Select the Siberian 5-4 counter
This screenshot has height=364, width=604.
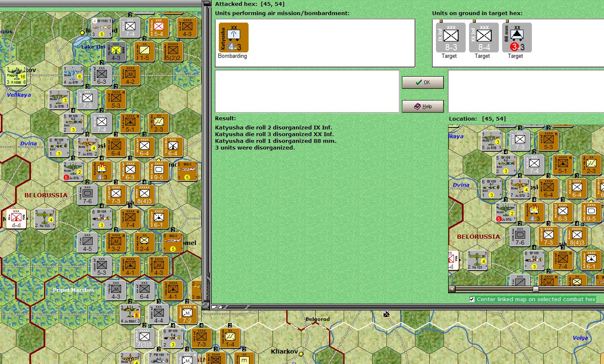point(159,28)
